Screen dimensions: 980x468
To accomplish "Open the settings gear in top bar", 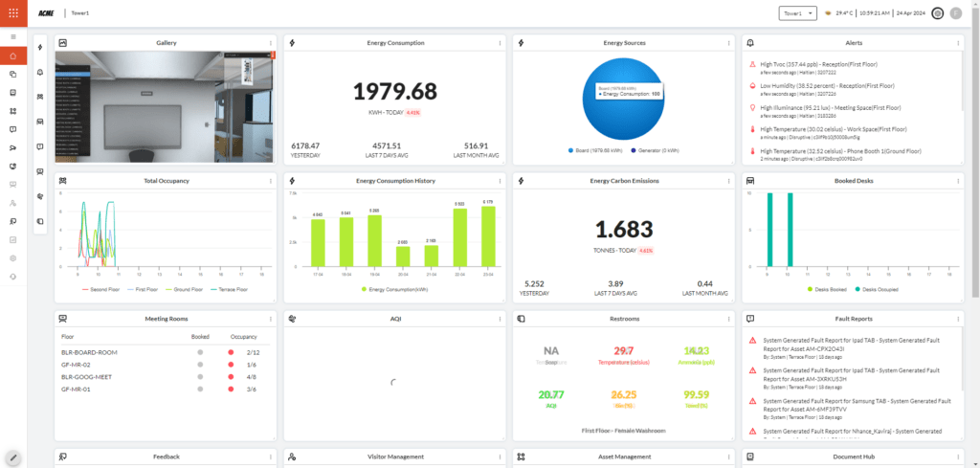I will [937, 13].
